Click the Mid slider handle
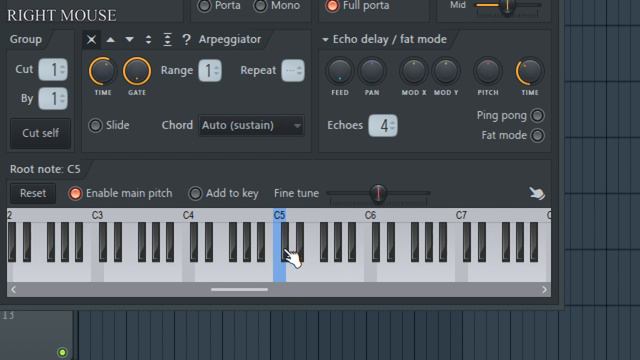Image resolution: width=640 pixels, height=360 pixels. pos(507,6)
